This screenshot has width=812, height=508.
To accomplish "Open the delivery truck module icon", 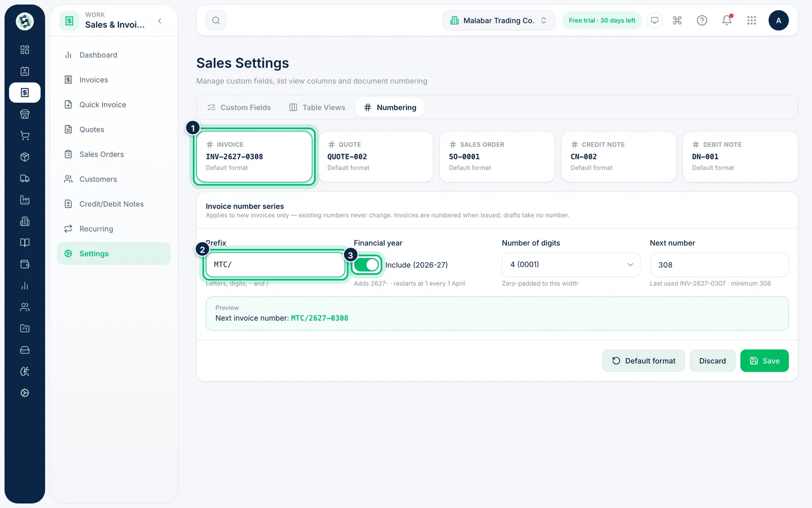I will 25,178.
